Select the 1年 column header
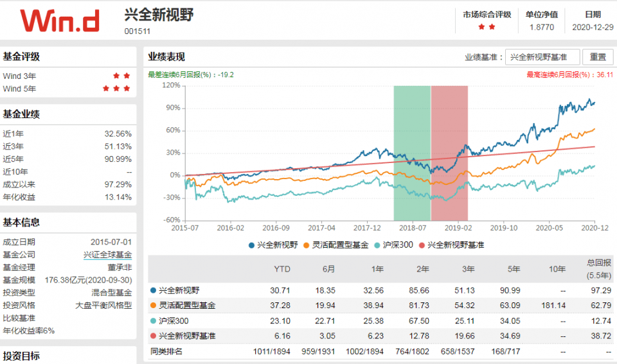 tap(377, 269)
